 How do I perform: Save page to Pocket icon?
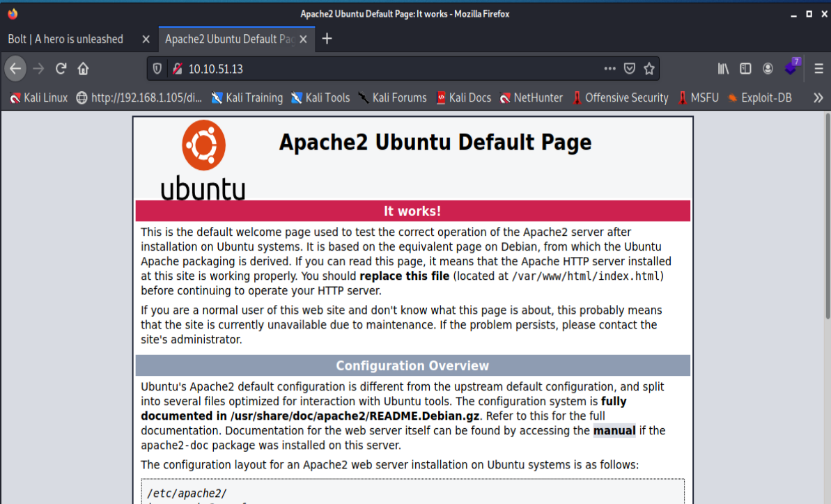(629, 68)
